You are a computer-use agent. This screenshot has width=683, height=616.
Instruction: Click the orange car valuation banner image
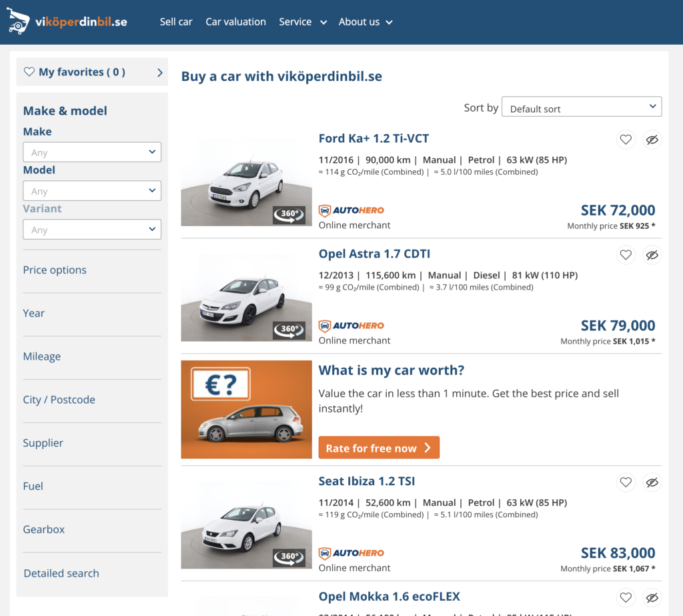click(x=246, y=409)
